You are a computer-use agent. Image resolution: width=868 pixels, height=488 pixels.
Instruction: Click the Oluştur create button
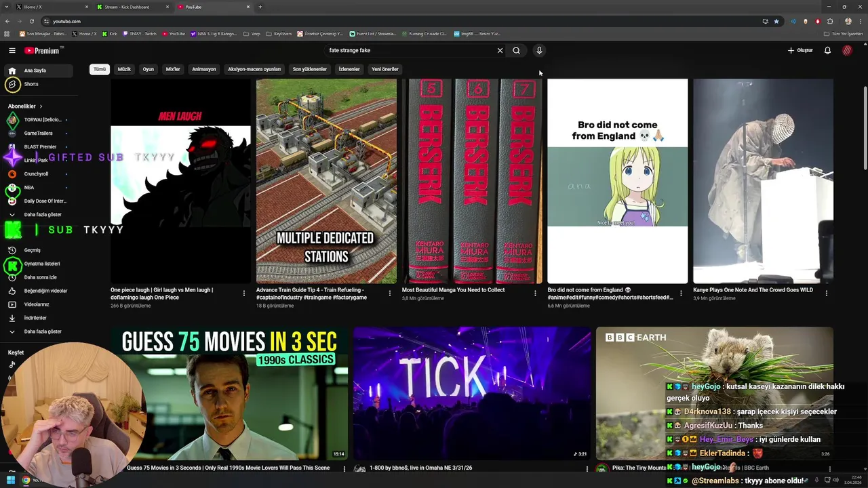tap(800, 50)
